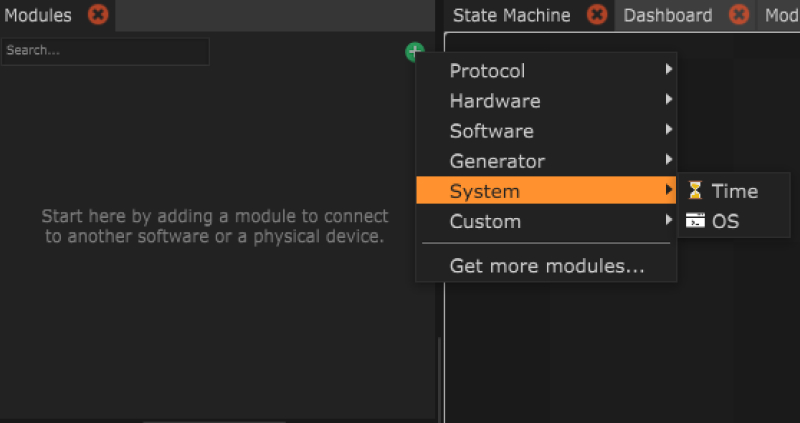Close the State Machine tab
Viewport: 800px width, 423px height.
click(597, 15)
